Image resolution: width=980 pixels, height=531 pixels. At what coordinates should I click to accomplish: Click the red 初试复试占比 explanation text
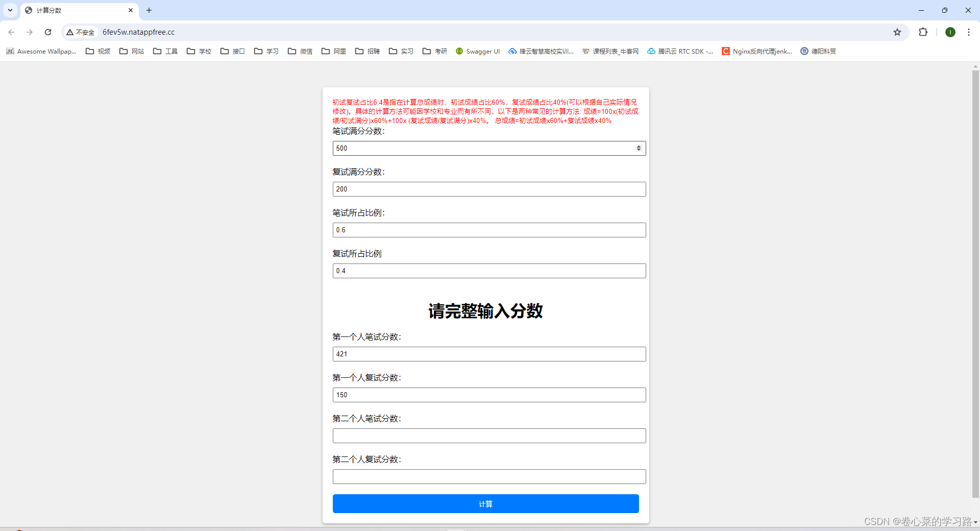pyautogui.click(x=485, y=111)
